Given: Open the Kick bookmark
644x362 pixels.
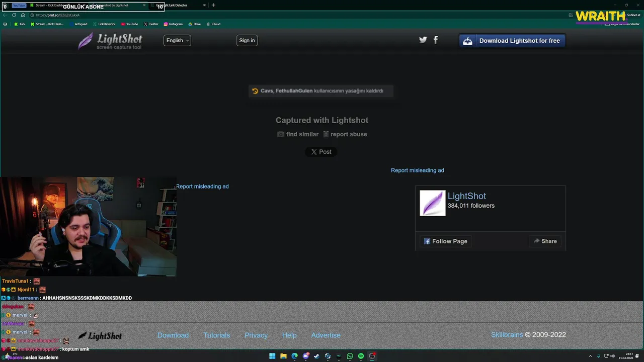Looking at the screenshot, I should click(20, 24).
